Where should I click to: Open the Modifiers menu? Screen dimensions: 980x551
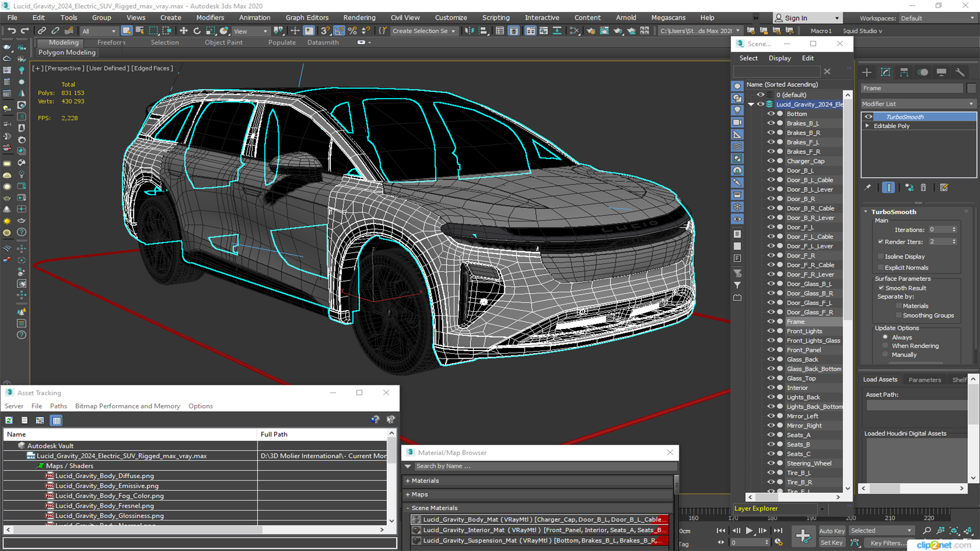click(210, 17)
